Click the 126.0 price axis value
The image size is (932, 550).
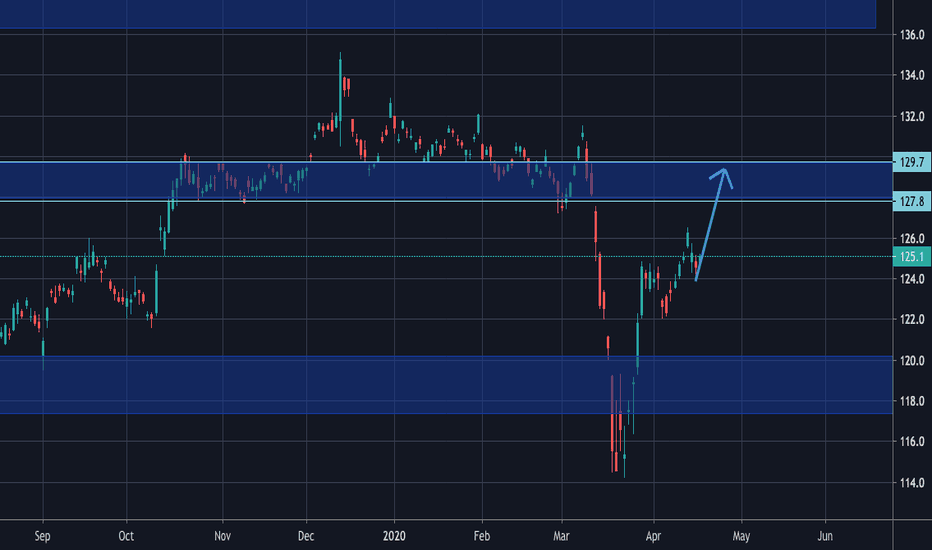pyautogui.click(x=912, y=239)
